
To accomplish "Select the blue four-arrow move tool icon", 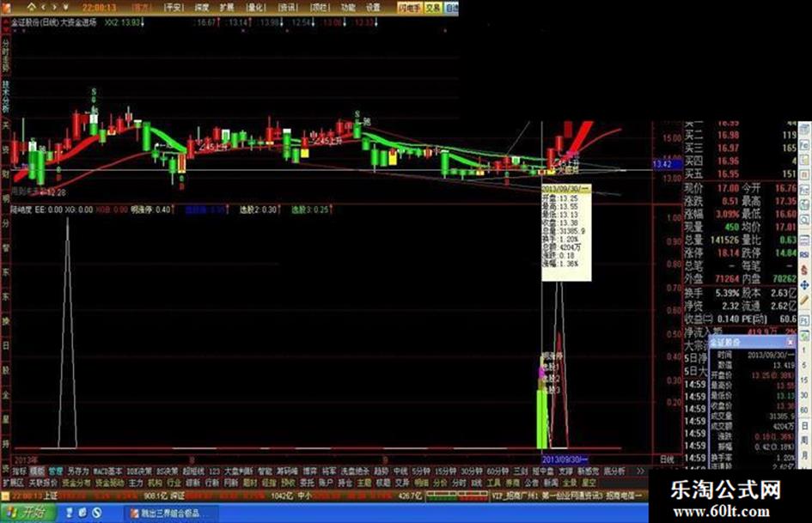I will (804, 285).
